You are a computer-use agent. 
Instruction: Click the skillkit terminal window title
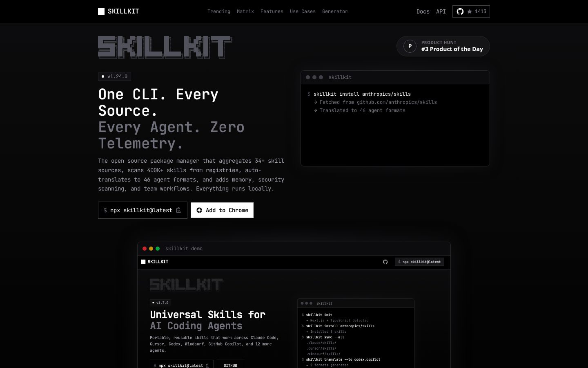click(x=340, y=77)
